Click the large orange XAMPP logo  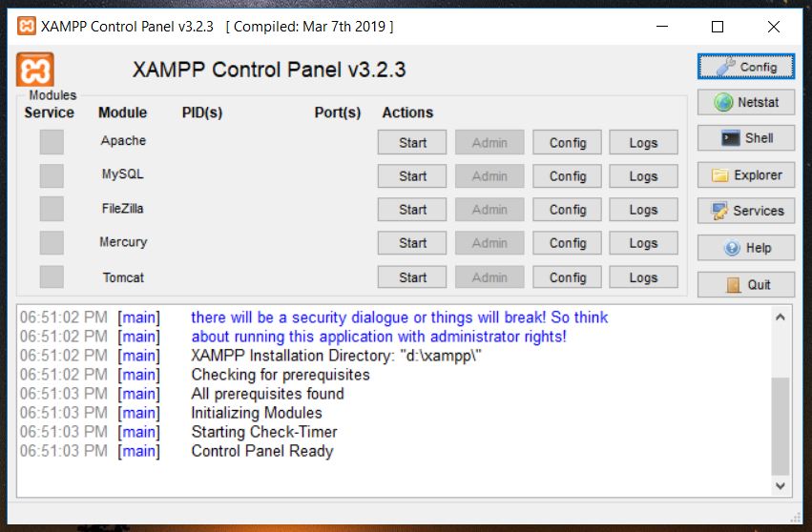click(x=34, y=70)
